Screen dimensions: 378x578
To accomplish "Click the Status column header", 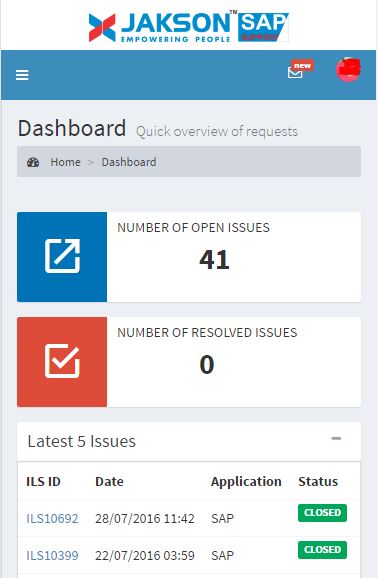I will pos(318,481).
